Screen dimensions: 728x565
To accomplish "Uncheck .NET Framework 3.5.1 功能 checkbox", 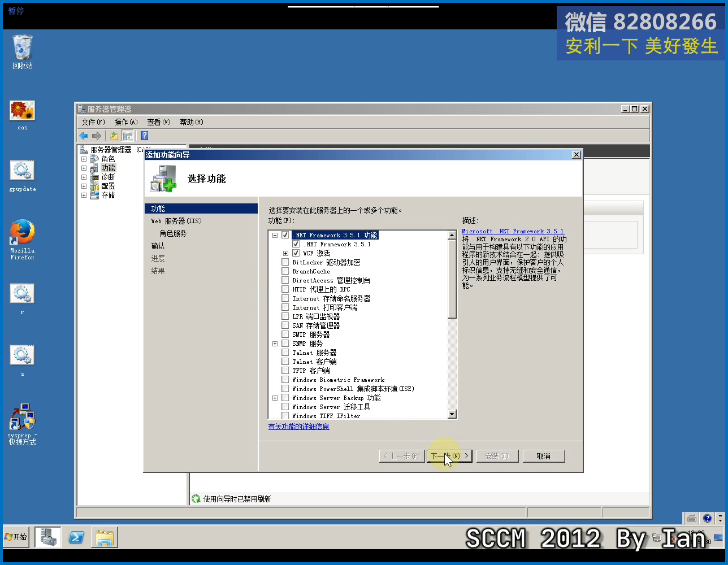I will 285,235.
